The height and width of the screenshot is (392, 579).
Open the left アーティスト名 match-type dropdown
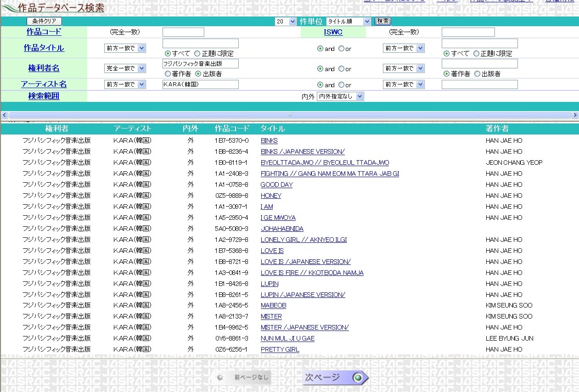[x=125, y=84]
